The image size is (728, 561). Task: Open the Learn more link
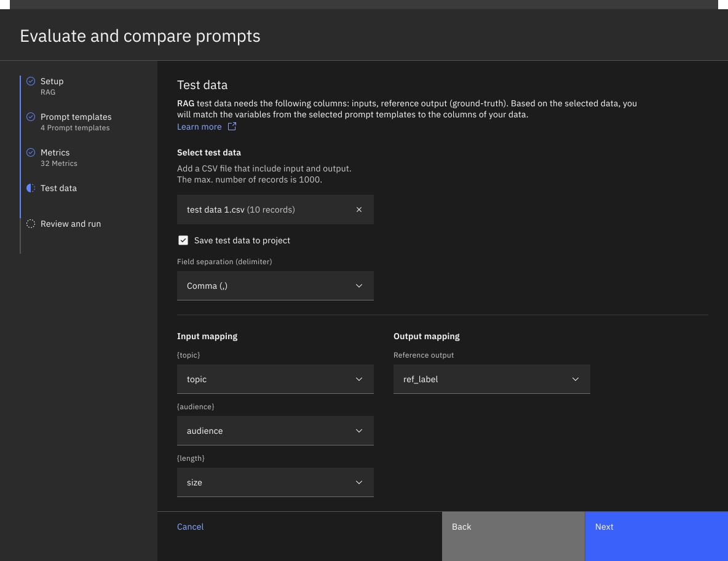point(199,127)
